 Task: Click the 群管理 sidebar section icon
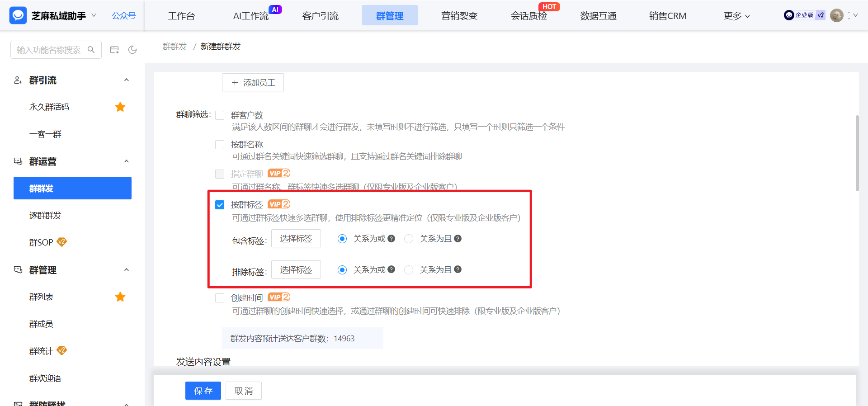pyautogui.click(x=18, y=270)
